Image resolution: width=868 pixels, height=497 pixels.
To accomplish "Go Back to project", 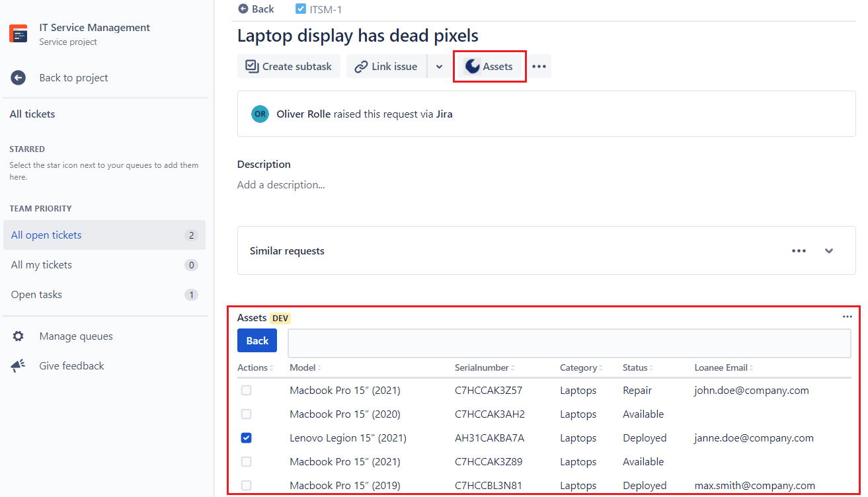I will (73, 78).
